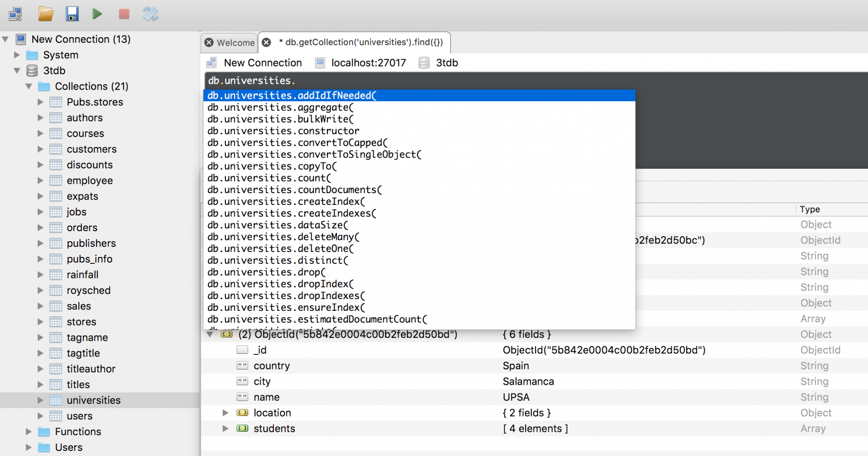
Task: Collapse the Collections (21) node
Action: pyautogui.click(x=28, y=86)
